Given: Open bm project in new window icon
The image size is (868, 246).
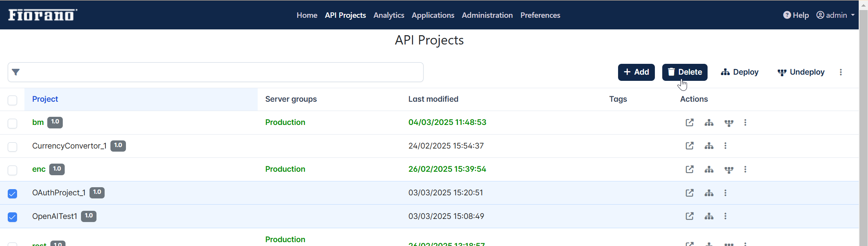Looking at the screenshot, I should tap(689, 123).
